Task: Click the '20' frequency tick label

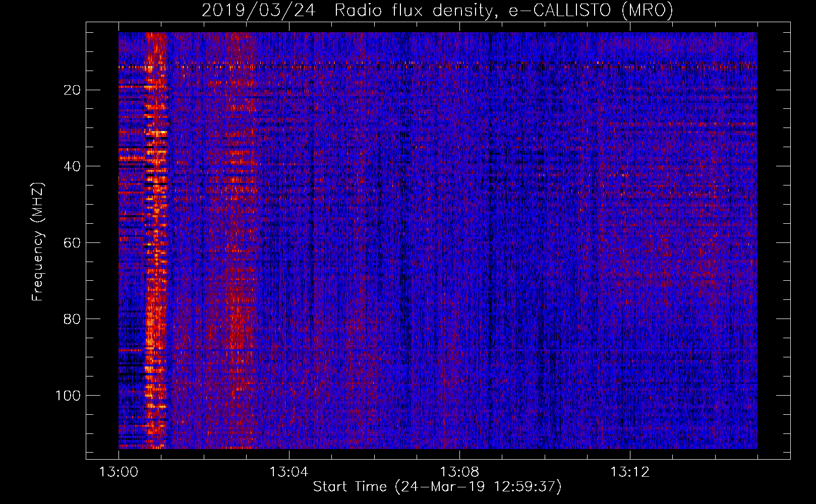Action: click(73, 90)
